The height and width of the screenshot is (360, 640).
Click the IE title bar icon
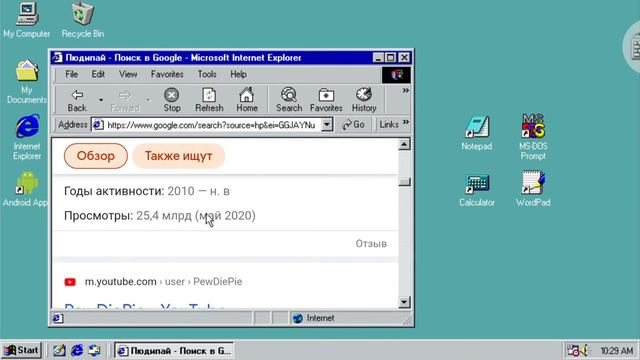tap(57, 58)
